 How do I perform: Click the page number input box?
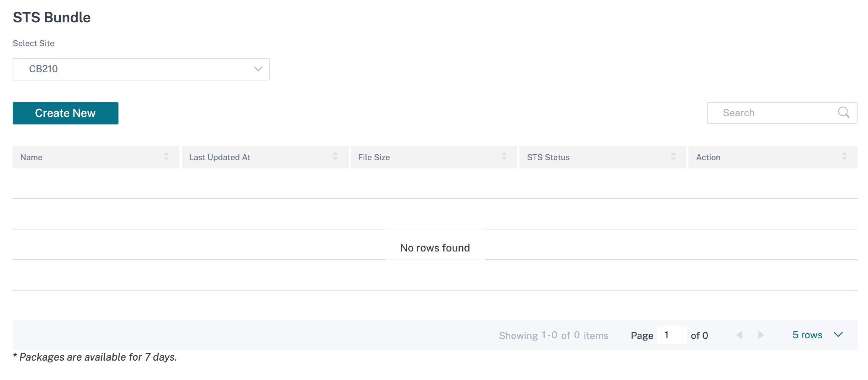(672, 335)
